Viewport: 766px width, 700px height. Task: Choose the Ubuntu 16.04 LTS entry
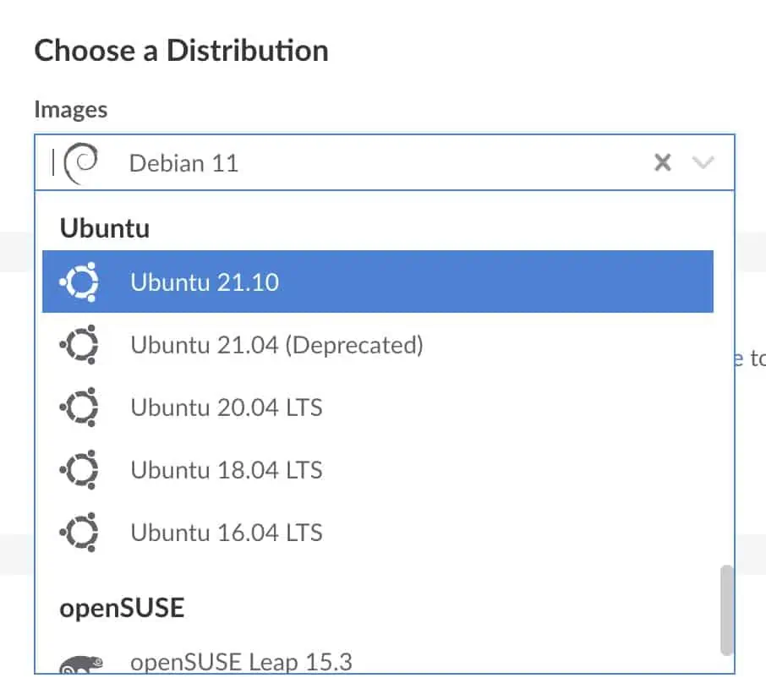pyautogui.click(x=227, y=533)
